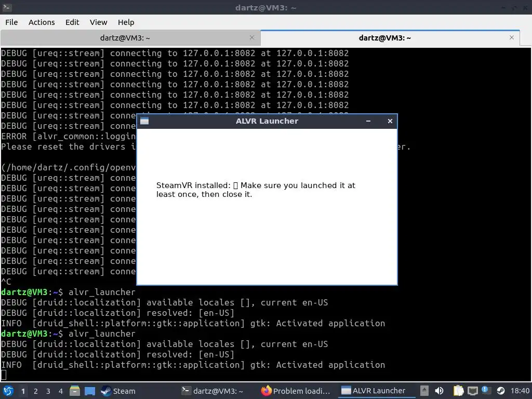Click the 18:40 clock in the panel
532x399 pixels.
520,391
